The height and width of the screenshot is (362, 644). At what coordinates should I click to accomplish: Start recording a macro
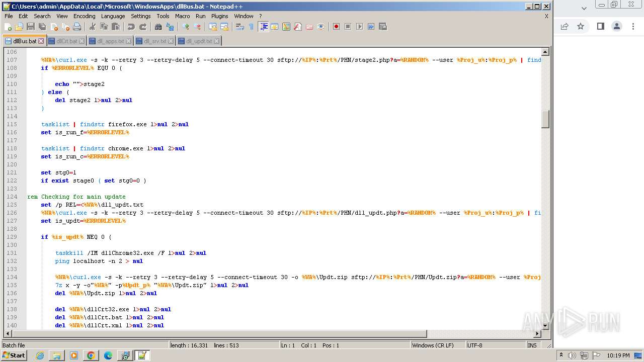(x=337, y=27)
